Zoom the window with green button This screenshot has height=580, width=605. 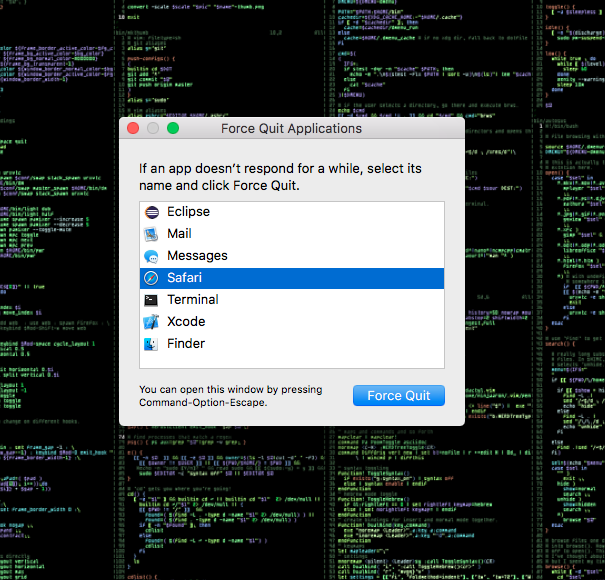(x=173, y=128)
